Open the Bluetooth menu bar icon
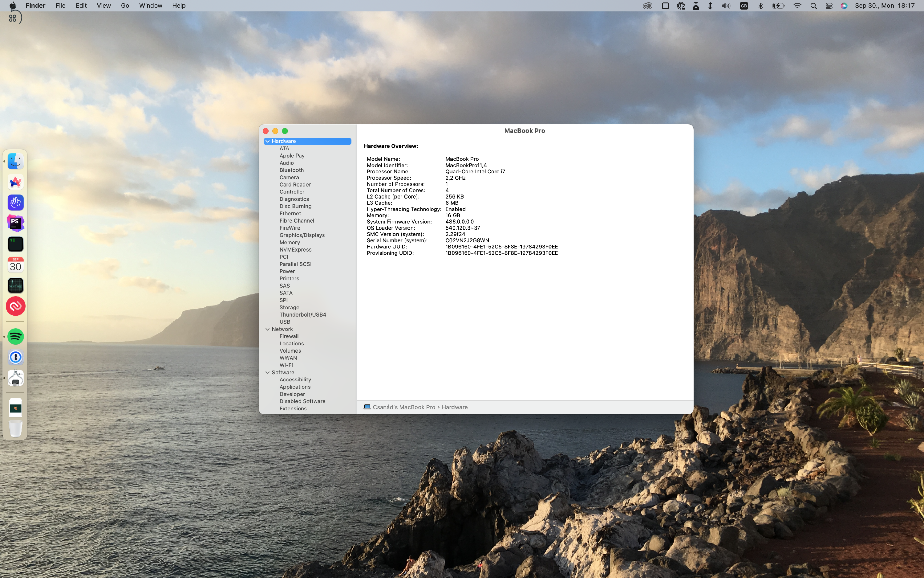924x578 pixels. (760, 6)
